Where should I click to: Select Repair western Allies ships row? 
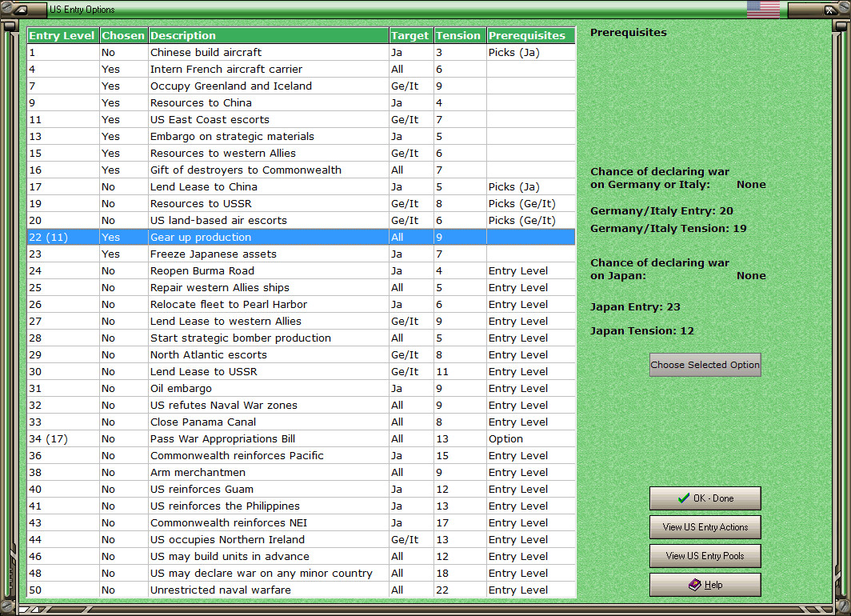click(302, 288)
